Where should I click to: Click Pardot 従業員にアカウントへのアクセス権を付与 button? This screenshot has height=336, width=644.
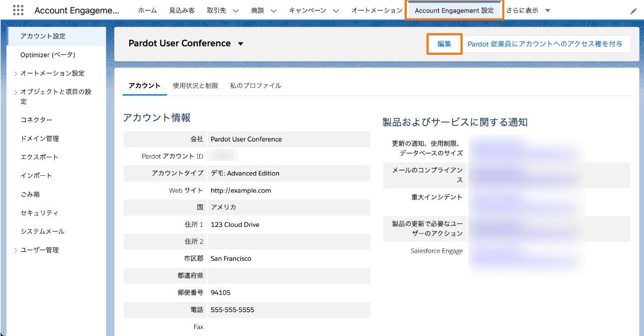click(x=545, y=44)
